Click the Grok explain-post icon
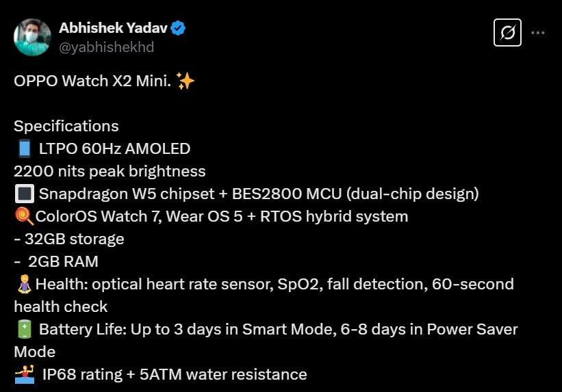The height and width of the screenshot is (392, 562). coord(507,32)
